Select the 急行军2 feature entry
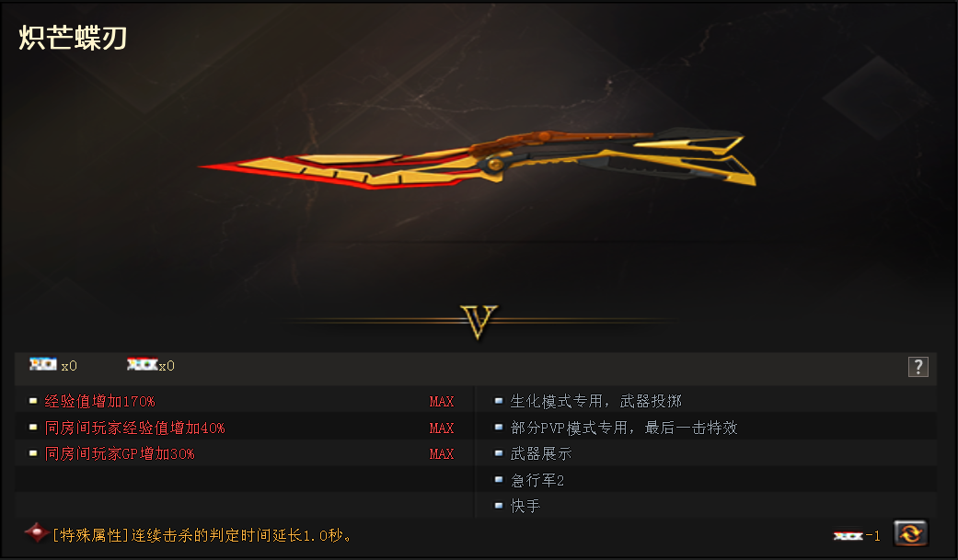The image size is (958, 560). (537, 481)
